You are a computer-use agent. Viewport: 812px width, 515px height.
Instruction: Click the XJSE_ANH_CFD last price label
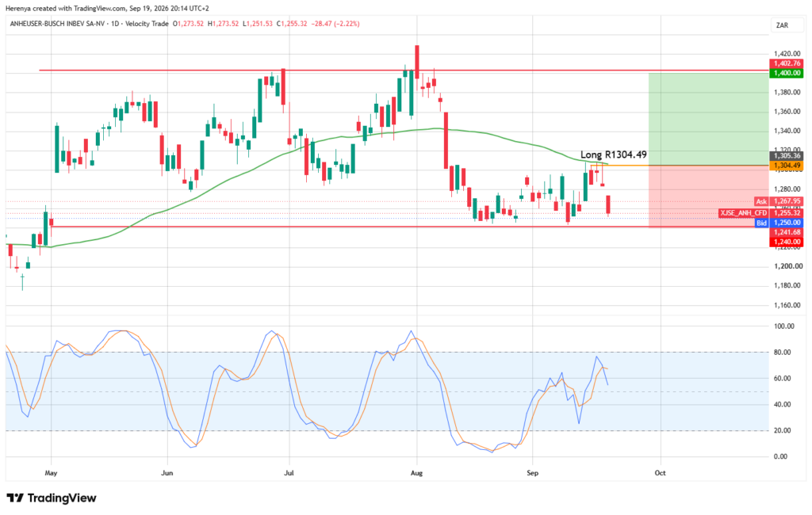pyautogui.click(x=760, y=212)
